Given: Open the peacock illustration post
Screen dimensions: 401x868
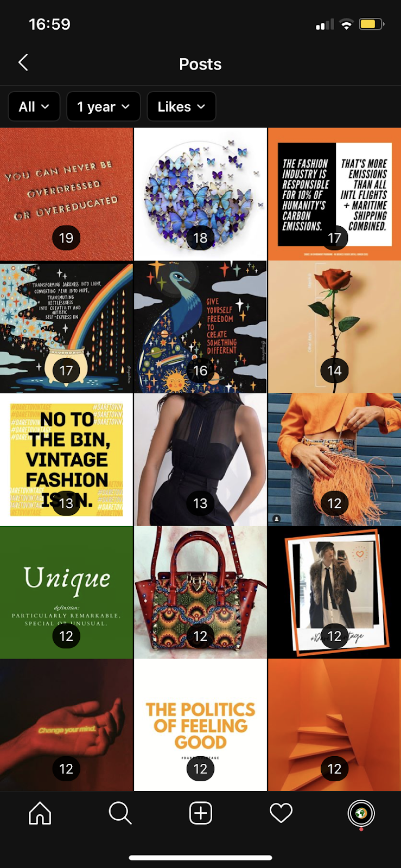Looking at the screenshot, I should (x=200, y=327).
